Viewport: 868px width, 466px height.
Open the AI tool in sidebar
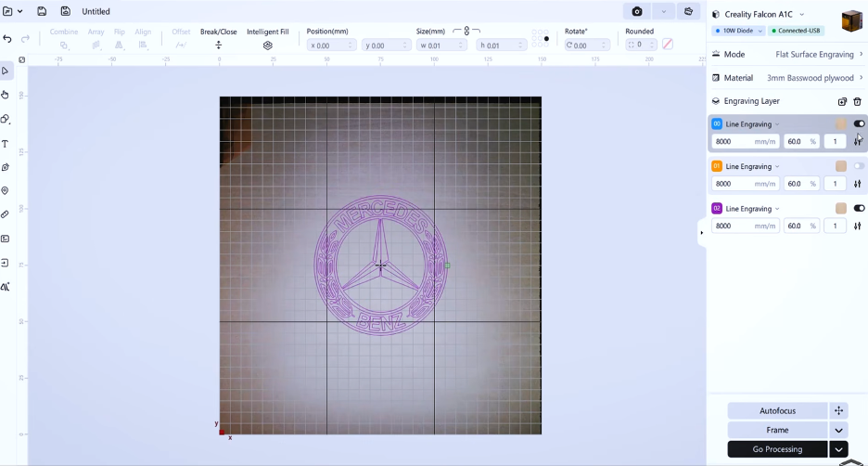[x=5, y=287]
